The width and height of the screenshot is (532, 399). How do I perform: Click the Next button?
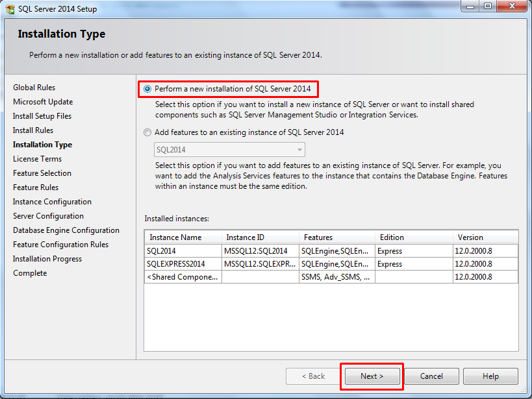pyautogui.click(x=372, y=376)
